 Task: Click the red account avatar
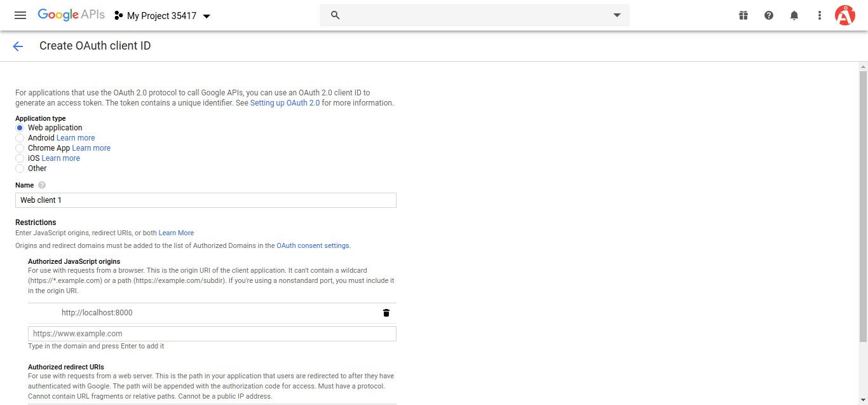point(844,15)
